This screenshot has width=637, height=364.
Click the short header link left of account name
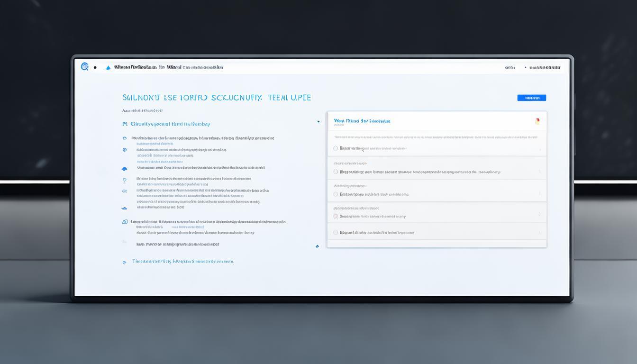coord(510,68)
